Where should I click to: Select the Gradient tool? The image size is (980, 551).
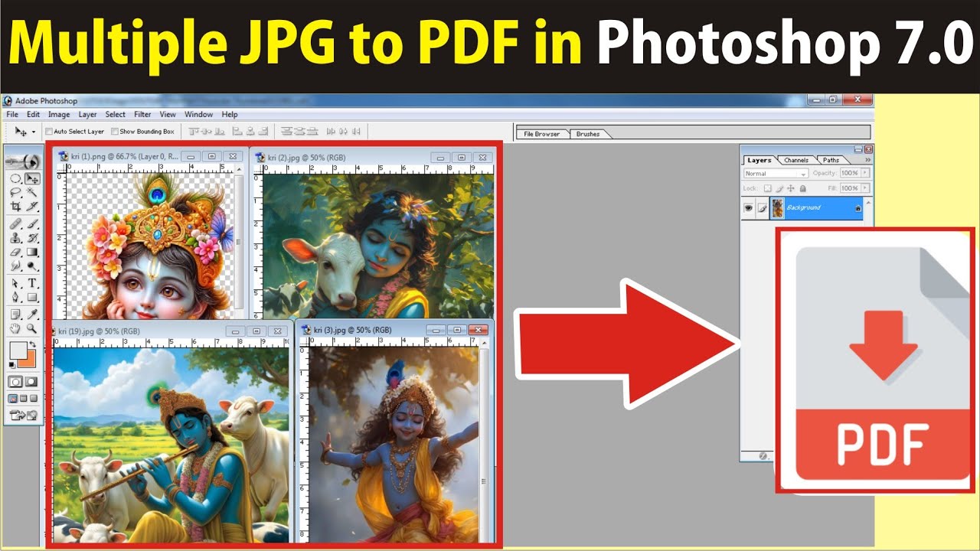[x=32, y=252]
